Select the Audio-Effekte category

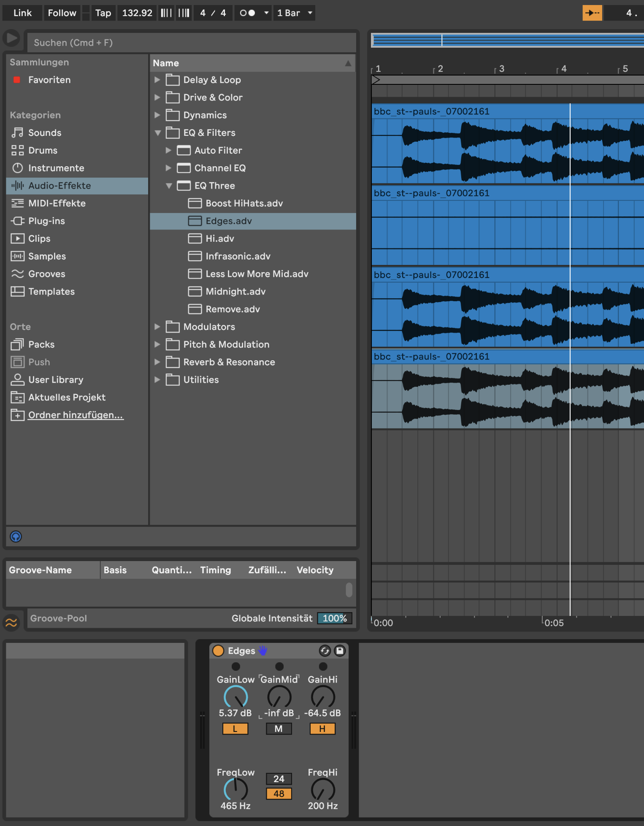pyautogui.click(x=77, y=186)
